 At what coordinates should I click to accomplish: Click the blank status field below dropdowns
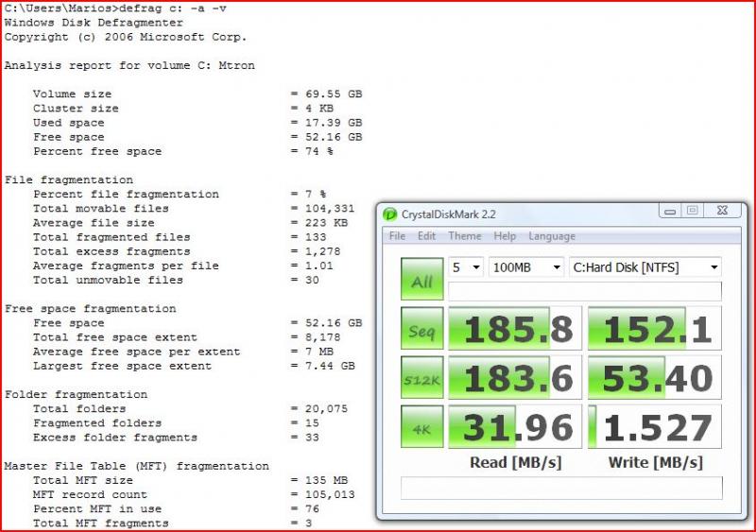click(585, 291)
